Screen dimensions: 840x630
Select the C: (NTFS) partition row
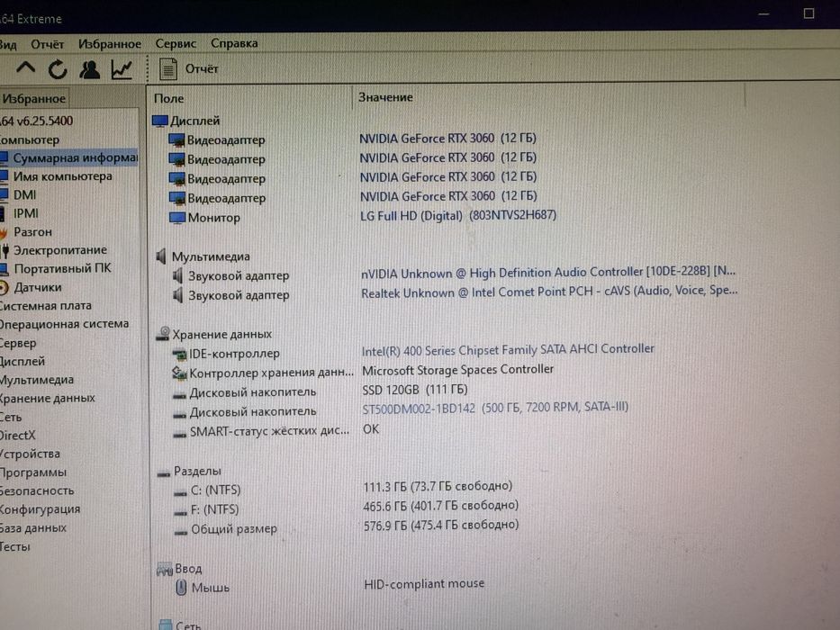click(x=343, y=489)
